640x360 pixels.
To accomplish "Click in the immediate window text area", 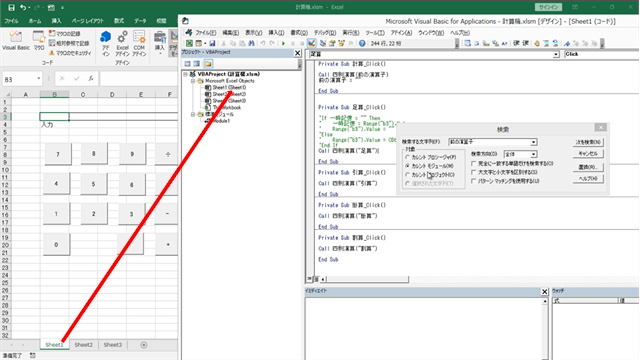I will click(x=424, y=329).
